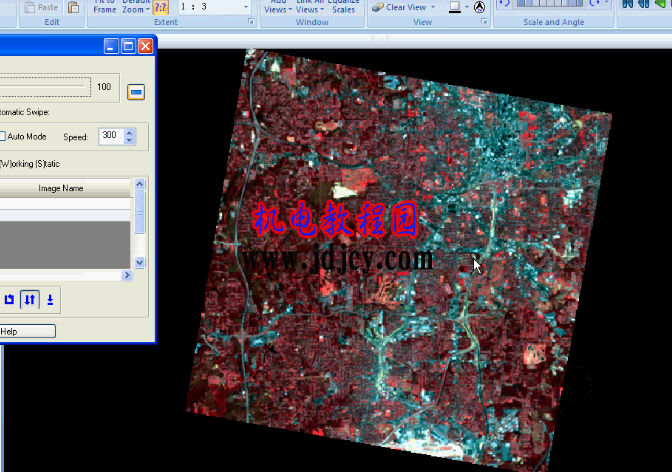Click the blue rotate-to-top layer icon
672x472 pixels.
tap(9, 299)
